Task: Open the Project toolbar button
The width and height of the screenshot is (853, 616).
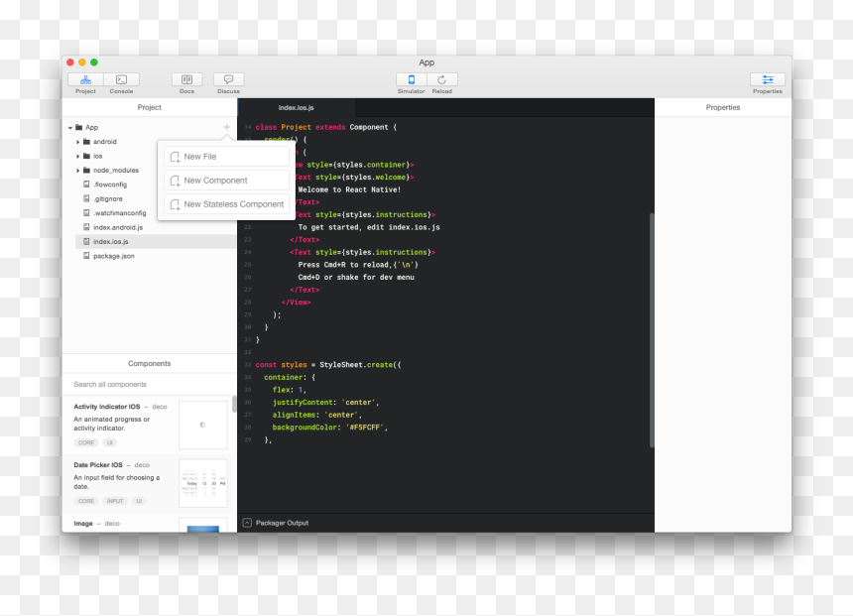Action: click(85, 80)
